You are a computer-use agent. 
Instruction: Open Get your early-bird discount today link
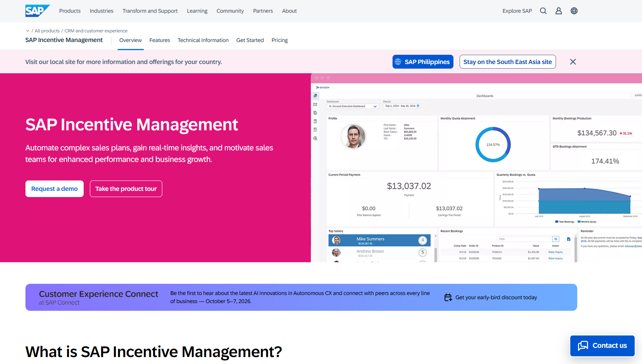[496, 297]
